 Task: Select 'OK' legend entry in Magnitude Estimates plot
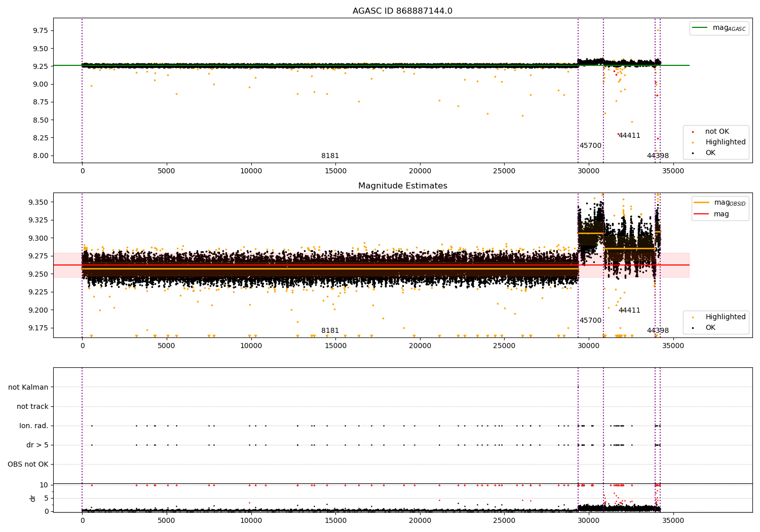[704, 328]
